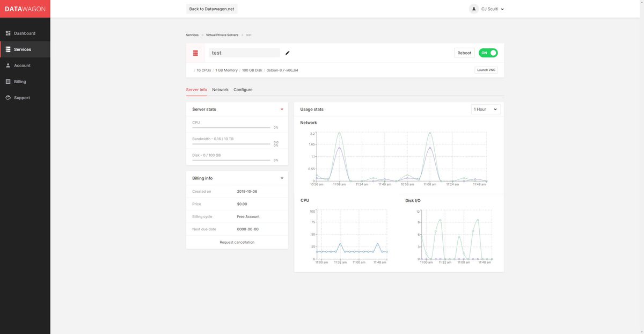Click the CPU usage progress bar
The width and height of the screenshot is (644, 334).
click(x=231, y=128)
